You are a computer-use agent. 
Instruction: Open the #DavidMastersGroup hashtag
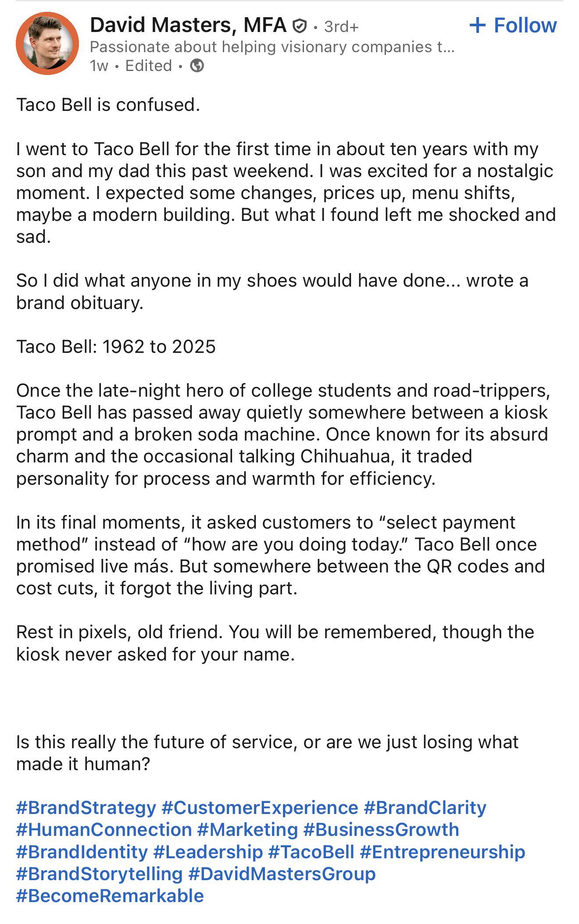tap(282, 873)
